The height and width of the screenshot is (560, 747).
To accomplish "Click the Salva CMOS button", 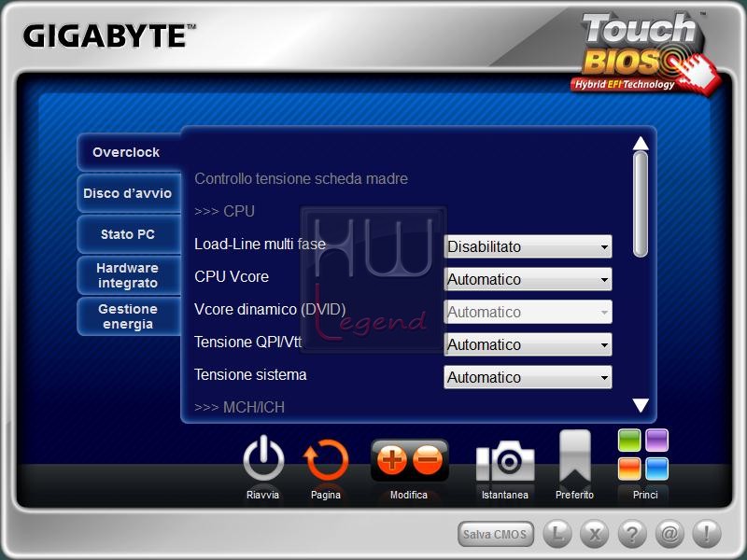I will coord(496,534).
